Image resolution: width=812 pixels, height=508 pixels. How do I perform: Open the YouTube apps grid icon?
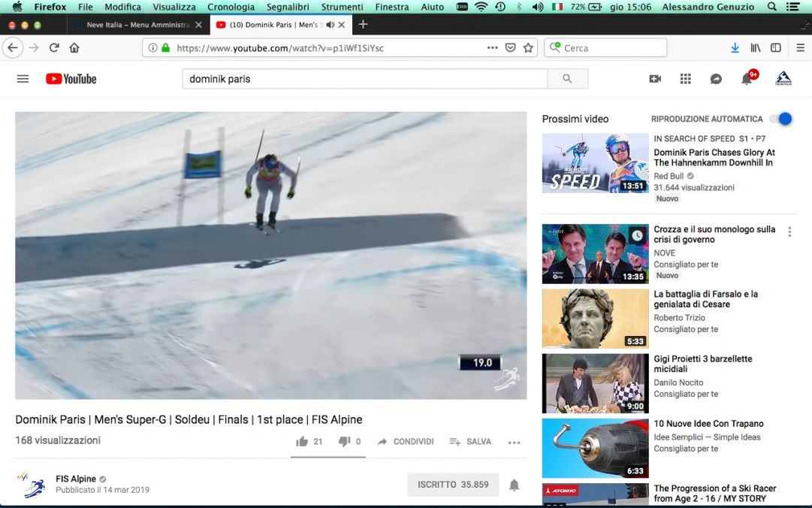pos(685,79)
